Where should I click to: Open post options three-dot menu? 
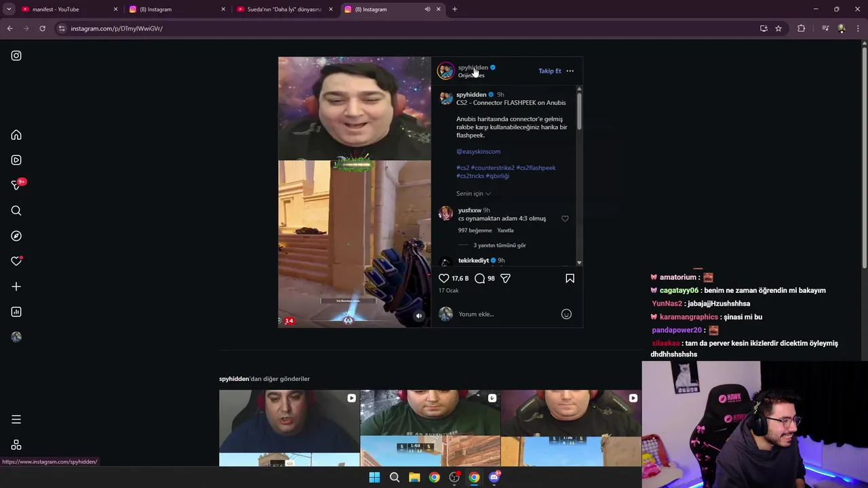[570, 70]
